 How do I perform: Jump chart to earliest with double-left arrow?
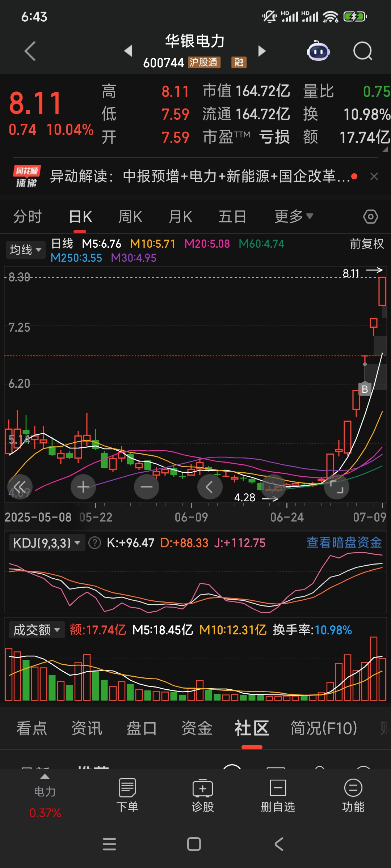pos(20,486)
